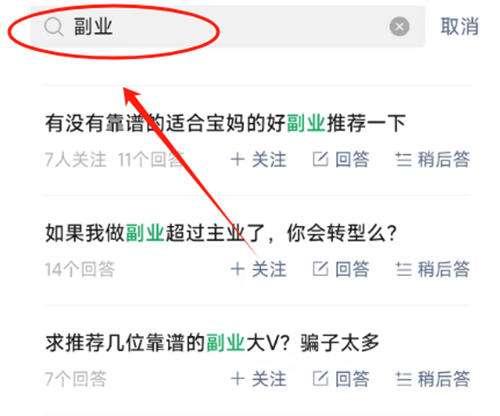500x416 pixels.
Task: Tap 取消 to cancel search
Action: (460, 26)
